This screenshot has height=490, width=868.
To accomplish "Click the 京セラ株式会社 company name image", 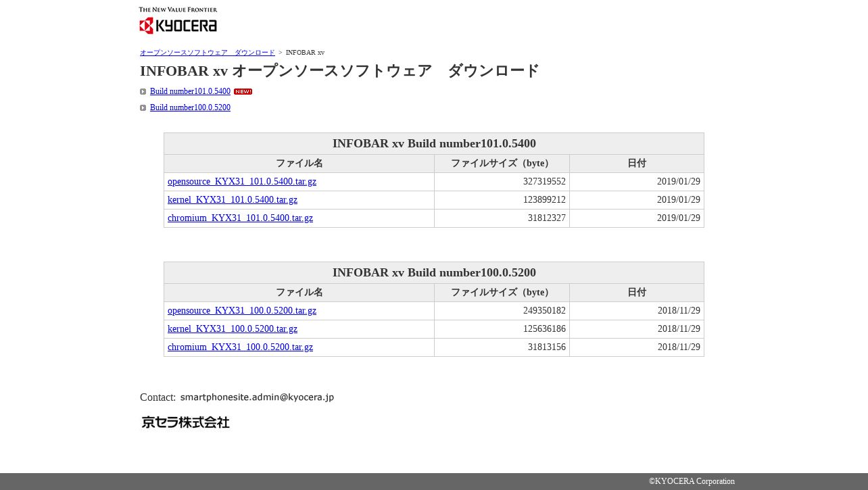I will coord(185,422).
